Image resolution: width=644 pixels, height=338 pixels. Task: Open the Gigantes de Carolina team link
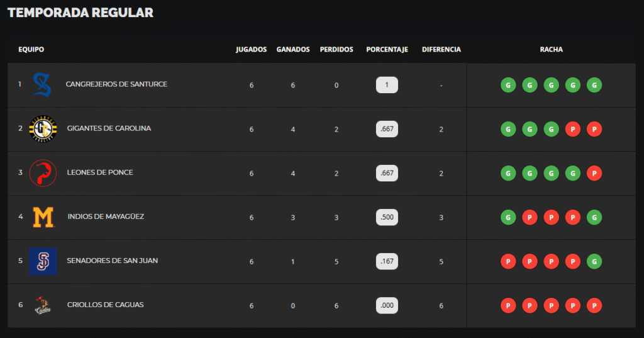click(x=109, y=128)
